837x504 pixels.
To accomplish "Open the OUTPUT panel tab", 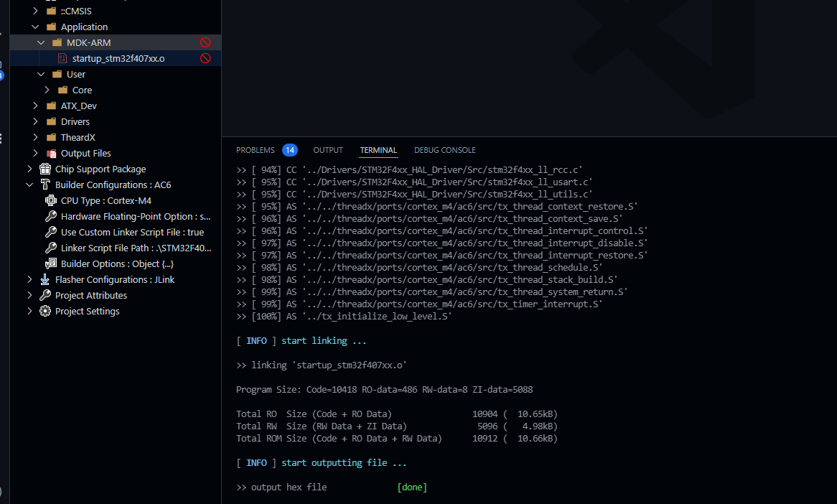I will (328, 150).
